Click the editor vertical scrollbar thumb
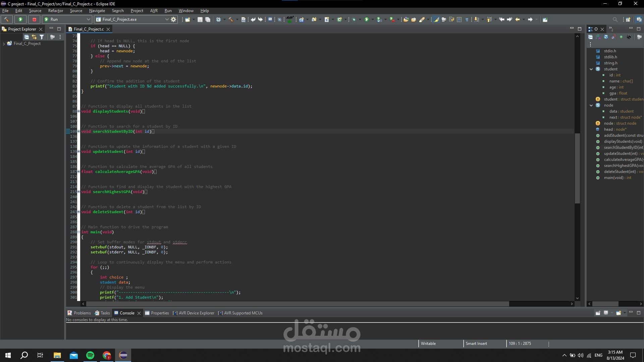The height and width of the screenshot is (362, 644). (577, 168)
